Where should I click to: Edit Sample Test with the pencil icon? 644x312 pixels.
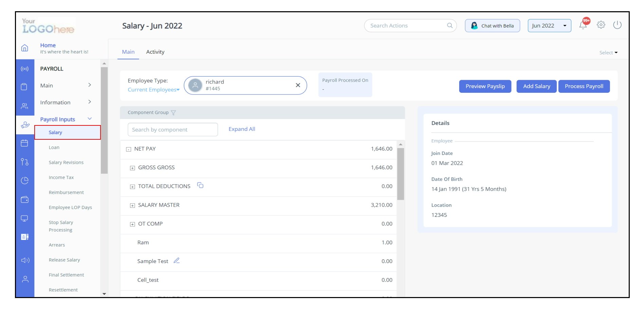(x=177, y=261)
